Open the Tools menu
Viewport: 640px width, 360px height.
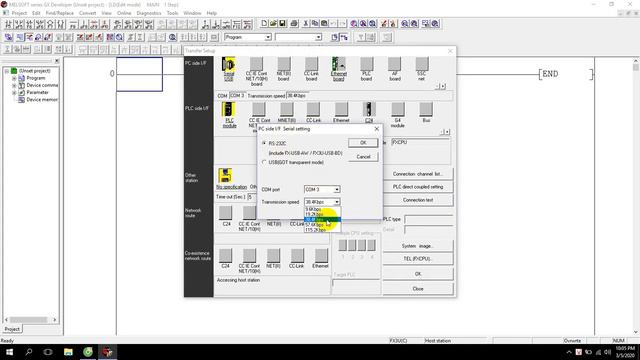(x=172, y=13)
